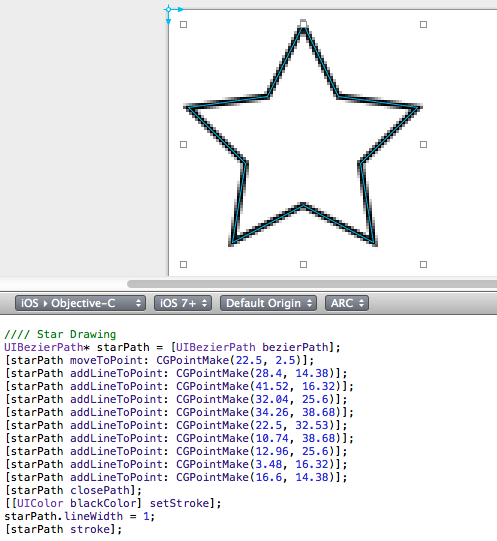Open the Default Origin dropdown
The width and height of the screenshot is (497, 541).
click(268, 303)
